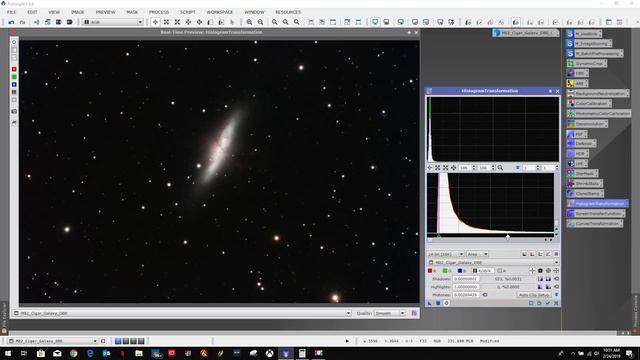Open the IMAGE menu
Image resolution: width=640 pixels, height=360 pixels.
click(x=78, y=12)
